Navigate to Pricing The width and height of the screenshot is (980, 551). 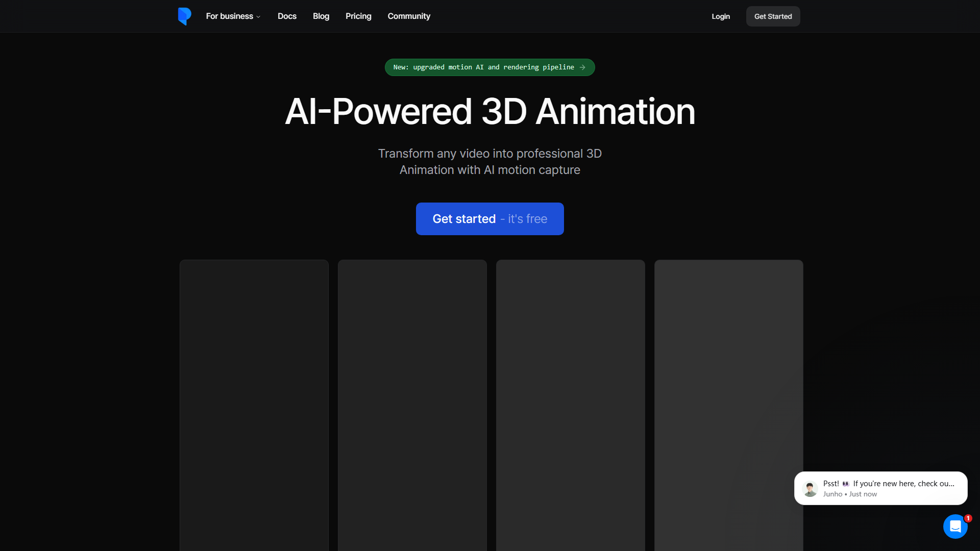[x=358, y=16]
